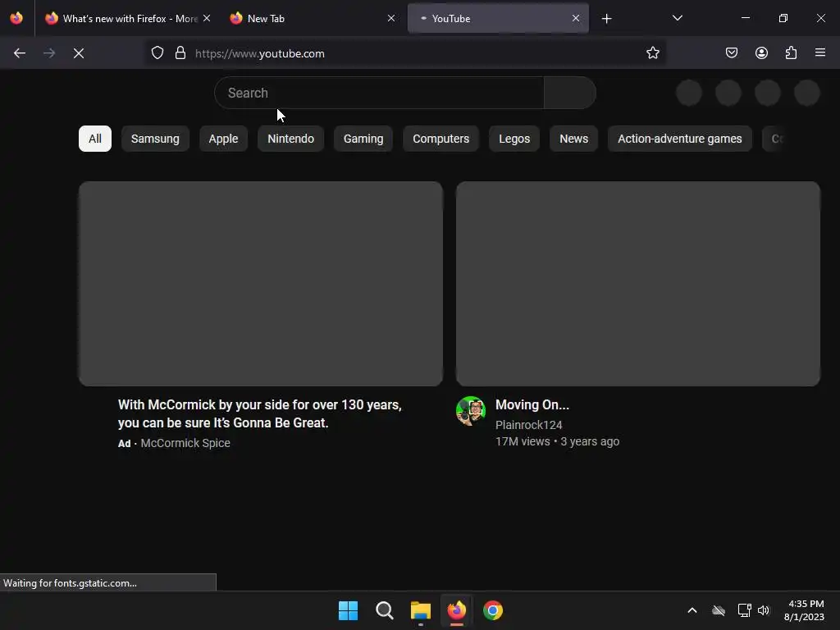Open the McCormick ad video thumbnail

coord(261,283)
